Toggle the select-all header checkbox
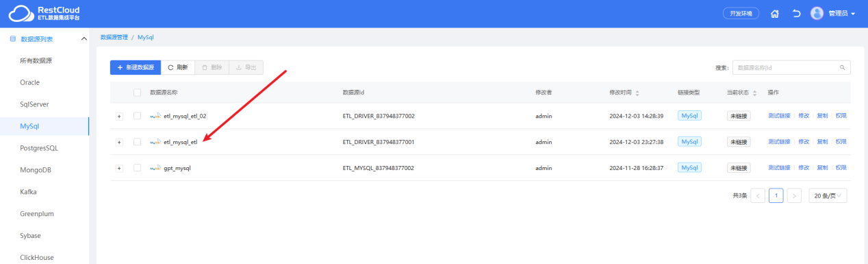 point(137,93)
